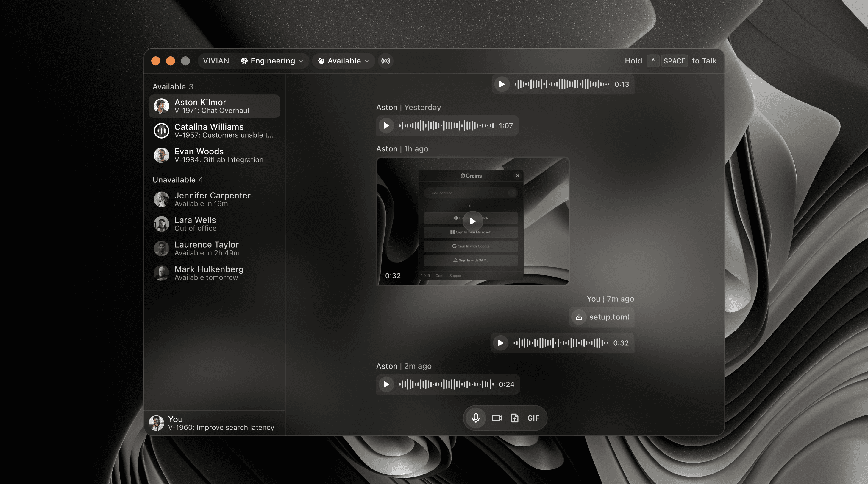Click the broadcast icon next to Available
This screenshot has height=484, width=868.
point(385,61)
